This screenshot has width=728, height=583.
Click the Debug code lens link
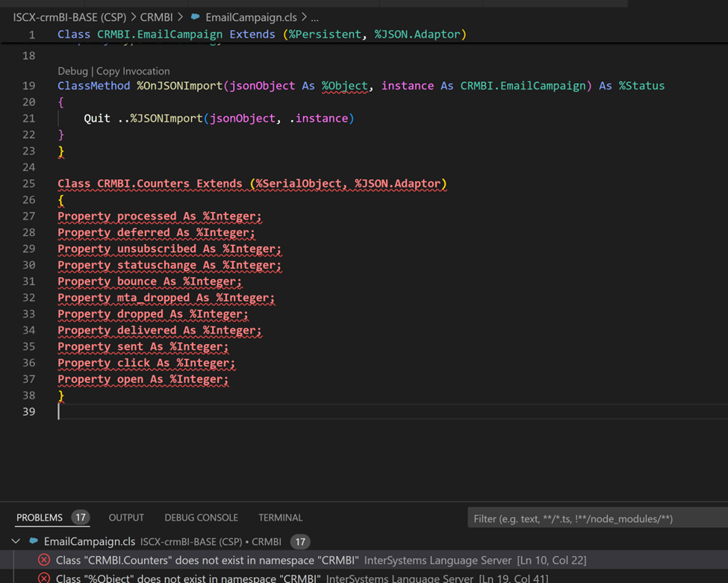(72, 71)
